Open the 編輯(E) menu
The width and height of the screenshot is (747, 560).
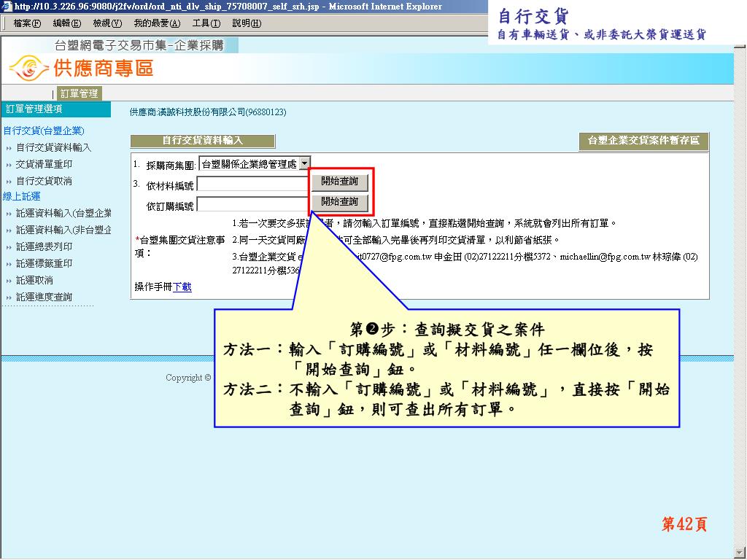pyautogui.click(x=66, y=23)
